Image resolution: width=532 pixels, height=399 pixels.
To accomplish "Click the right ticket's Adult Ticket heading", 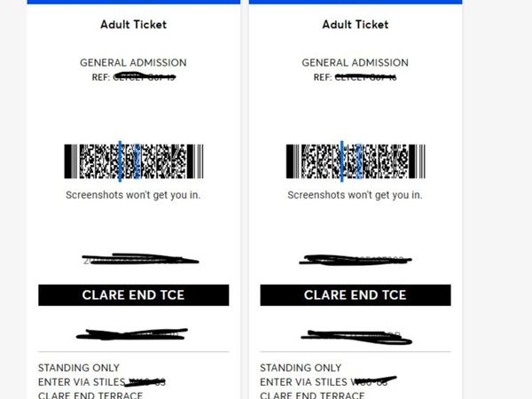I will pos(355,25).
